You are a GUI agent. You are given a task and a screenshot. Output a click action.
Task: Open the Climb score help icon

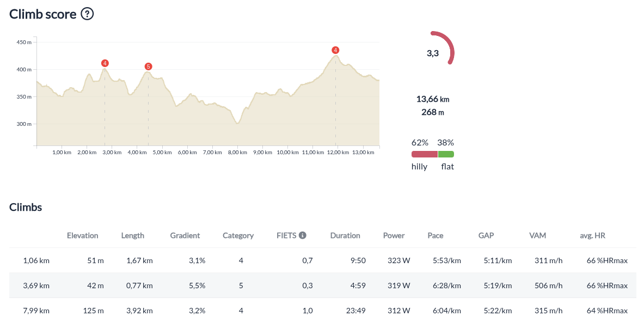(x=87, y=14)
